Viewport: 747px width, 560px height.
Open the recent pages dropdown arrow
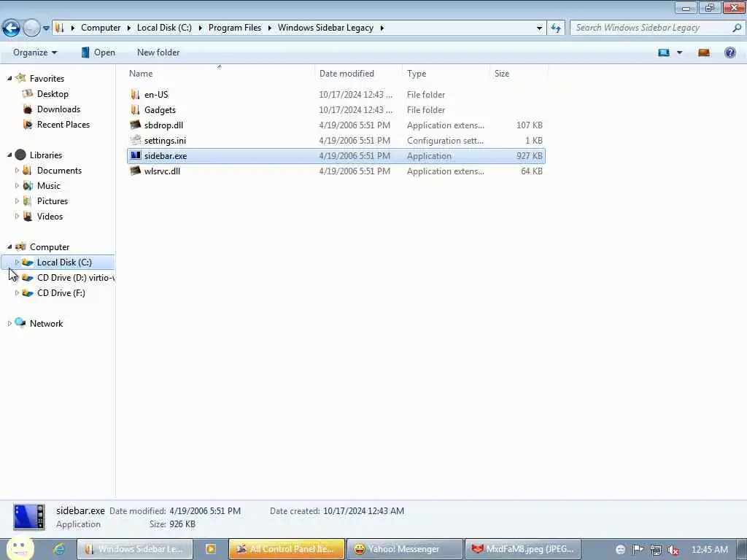pyautogui.click(x=46, y=28)
